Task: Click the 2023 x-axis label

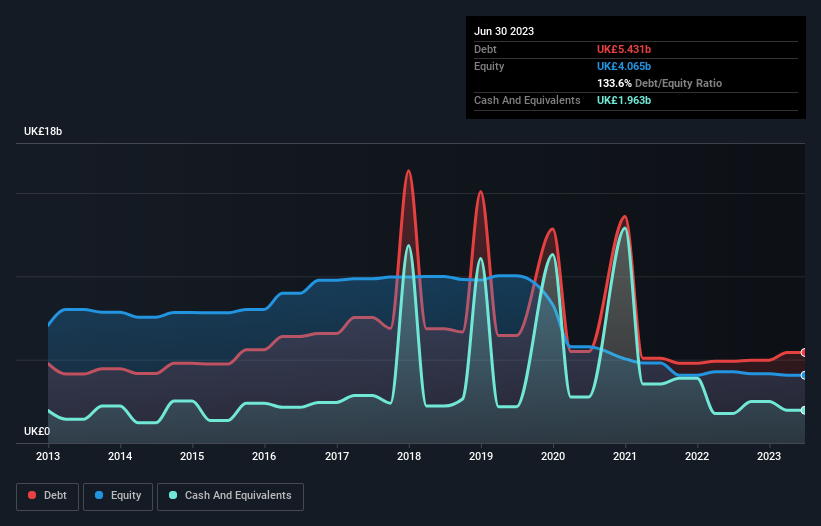Action: point(769,456)
